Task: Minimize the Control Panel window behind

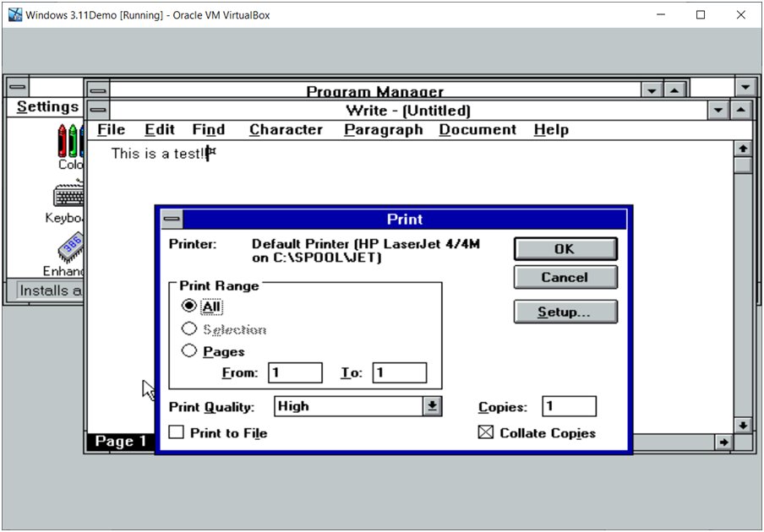Action: pyautogui.click(x=745, y=87)
